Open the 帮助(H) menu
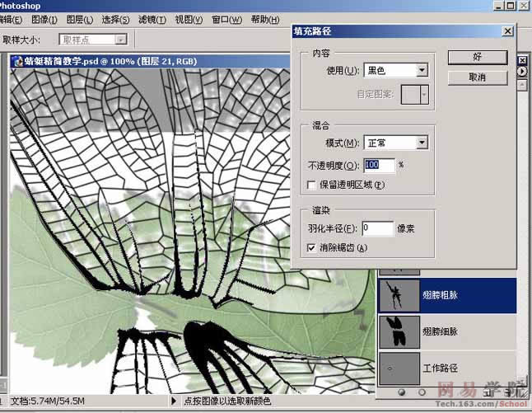Image resolution: width=532 pixels, height=413 pixels. click(265, 20)
